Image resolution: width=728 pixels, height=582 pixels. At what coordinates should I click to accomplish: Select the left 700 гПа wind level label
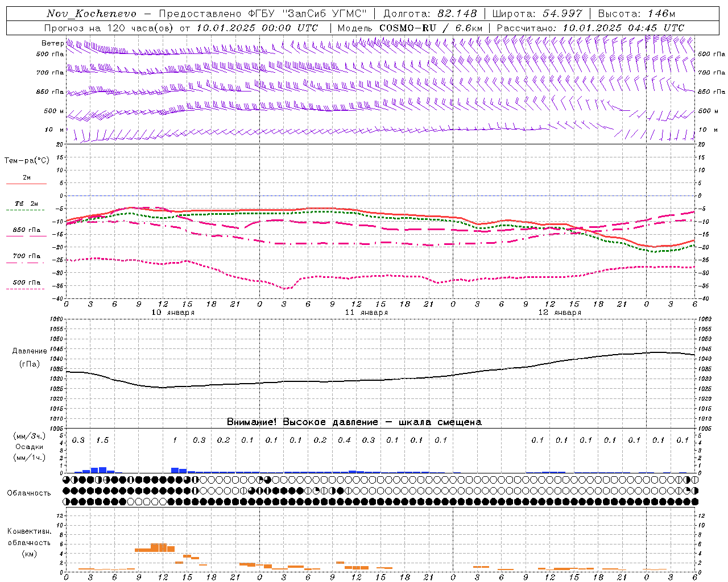(x=50, y=73)
